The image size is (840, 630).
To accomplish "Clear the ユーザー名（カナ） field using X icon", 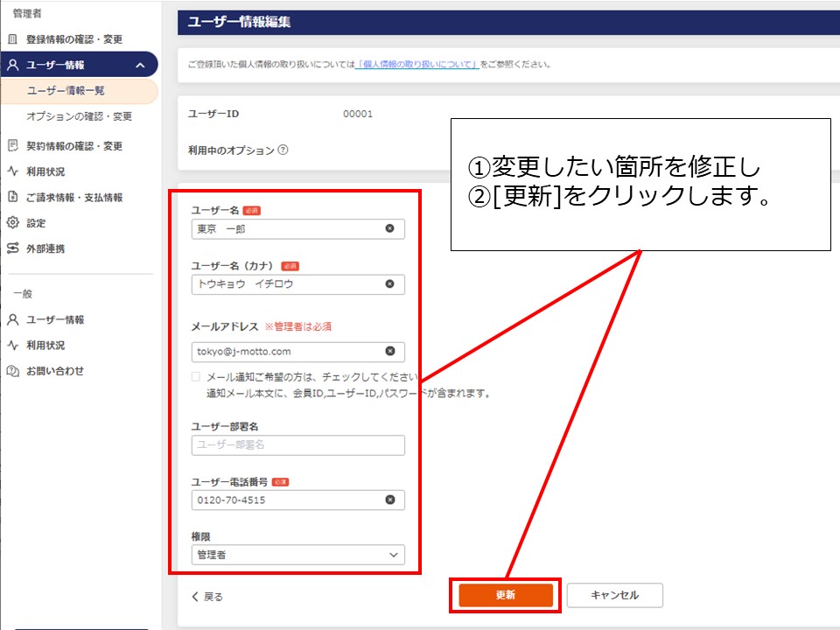I will [x=389, y=284].
